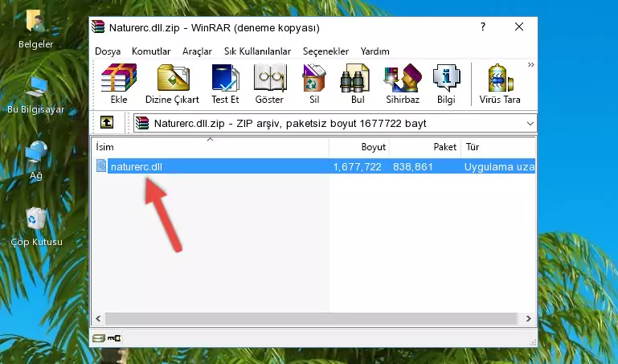This screenshot has height=364, width=618.
Task: Open the Göster view icon
Action: pos(269,84)
